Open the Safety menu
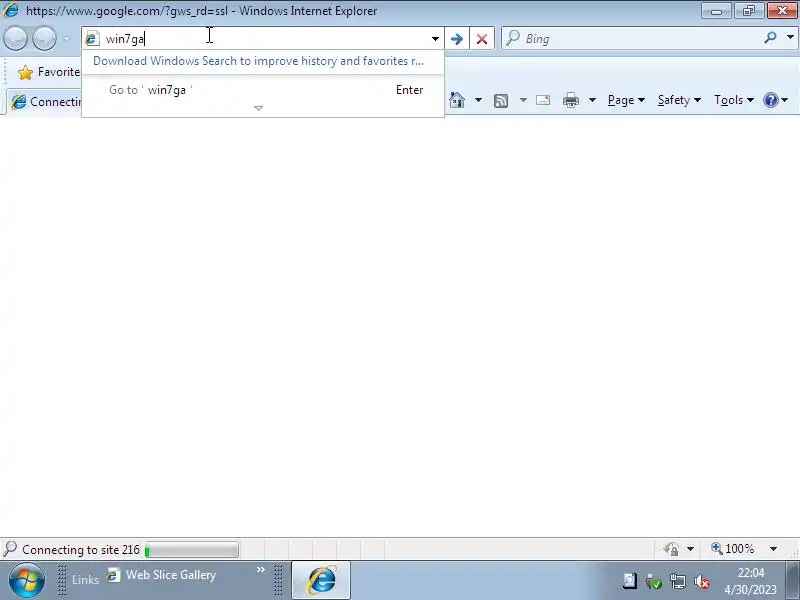Screen dimensions: 800x600 click(679, 100)
